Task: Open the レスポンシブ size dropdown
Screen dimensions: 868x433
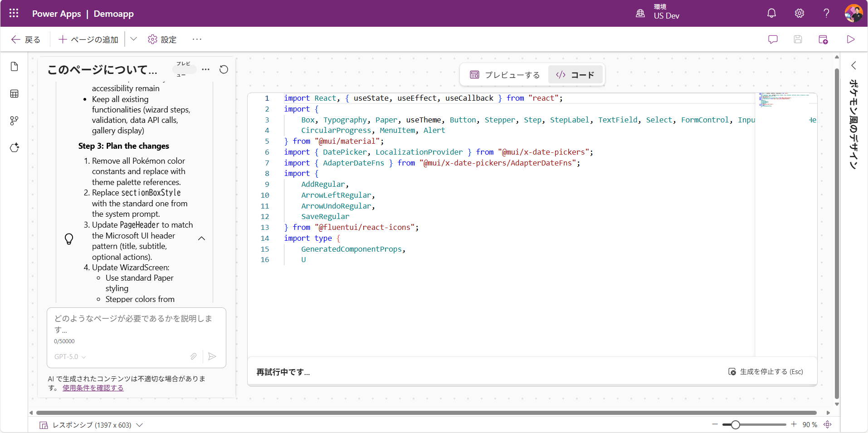Action: 139,425
